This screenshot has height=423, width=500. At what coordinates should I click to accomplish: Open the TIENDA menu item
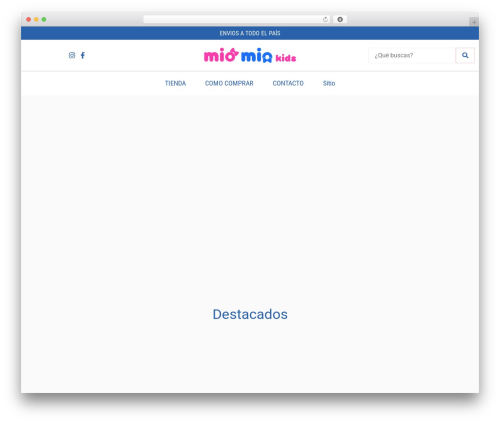click(175, 83)
